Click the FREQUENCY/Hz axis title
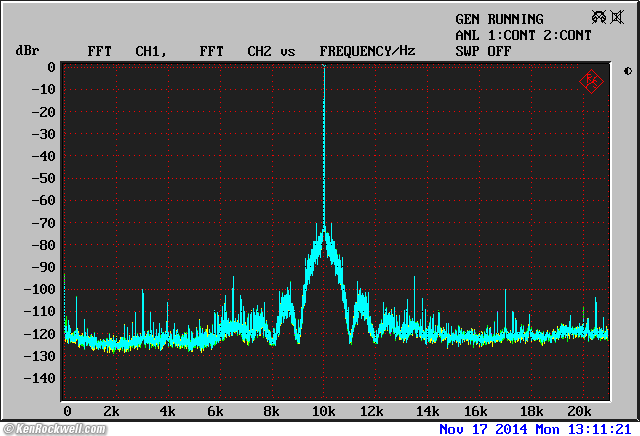The height and width of the screenshot is (436, 640). (x=367, y=51)
